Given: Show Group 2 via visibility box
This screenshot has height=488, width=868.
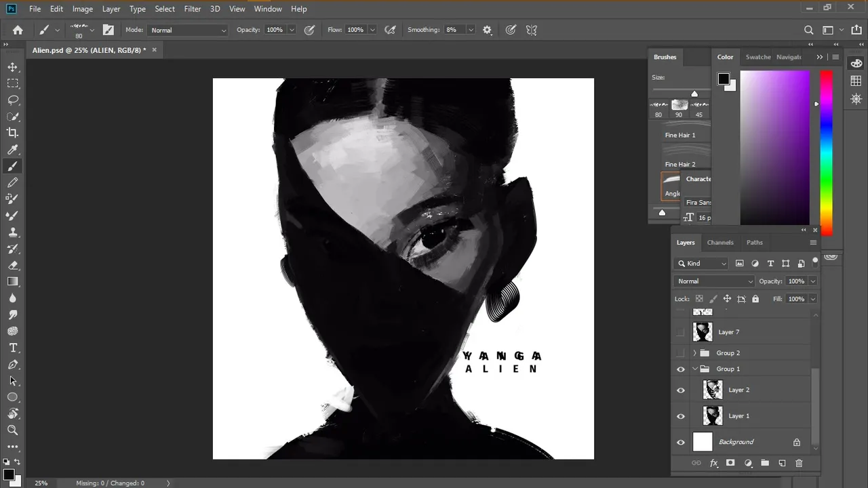Looking at the screenshot, I should click(x=681, y=353).
